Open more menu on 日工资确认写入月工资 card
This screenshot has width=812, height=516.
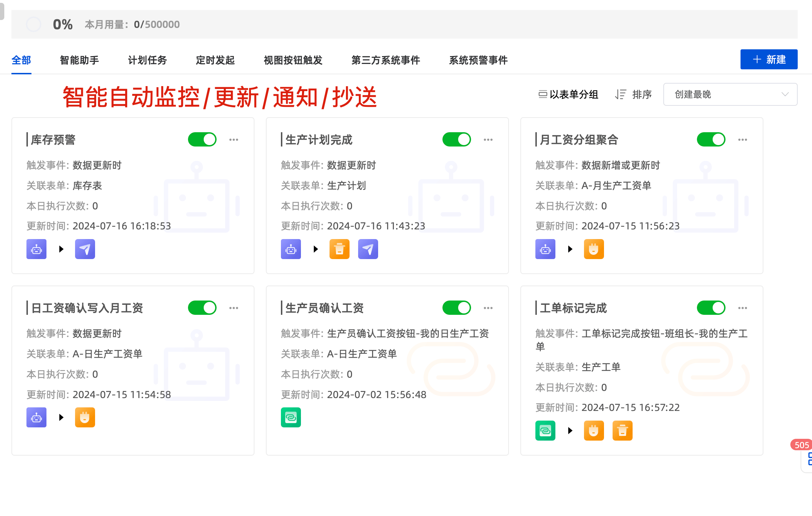tap(234, 308)
